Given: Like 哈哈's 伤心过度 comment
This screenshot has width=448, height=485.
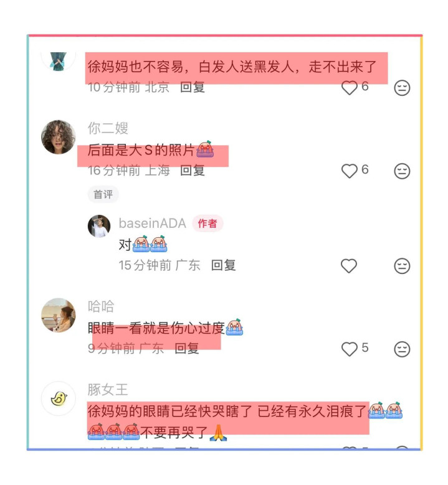Looking at the screenshot, I should pos(349,349).
